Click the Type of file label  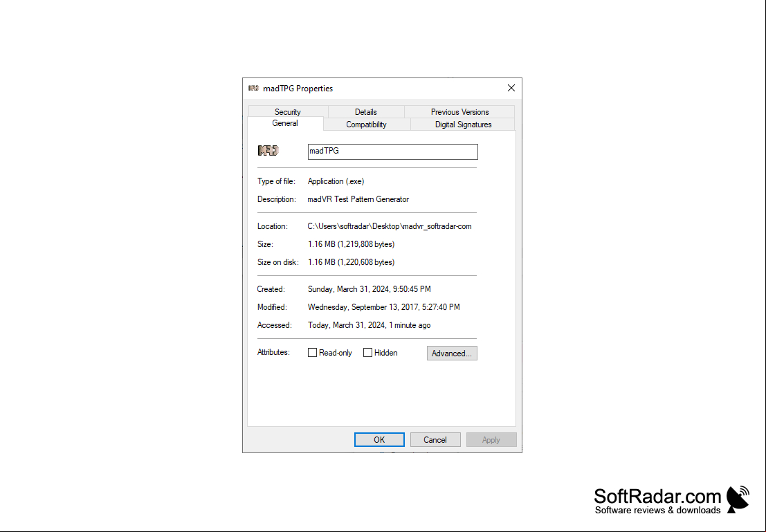click(277, 181)
